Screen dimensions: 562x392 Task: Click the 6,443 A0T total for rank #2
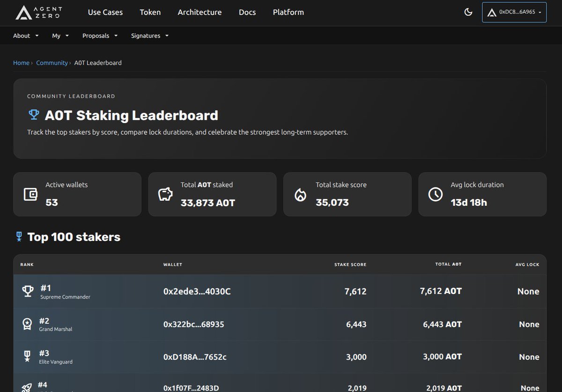pyautogui.click(x=443, y=324)
